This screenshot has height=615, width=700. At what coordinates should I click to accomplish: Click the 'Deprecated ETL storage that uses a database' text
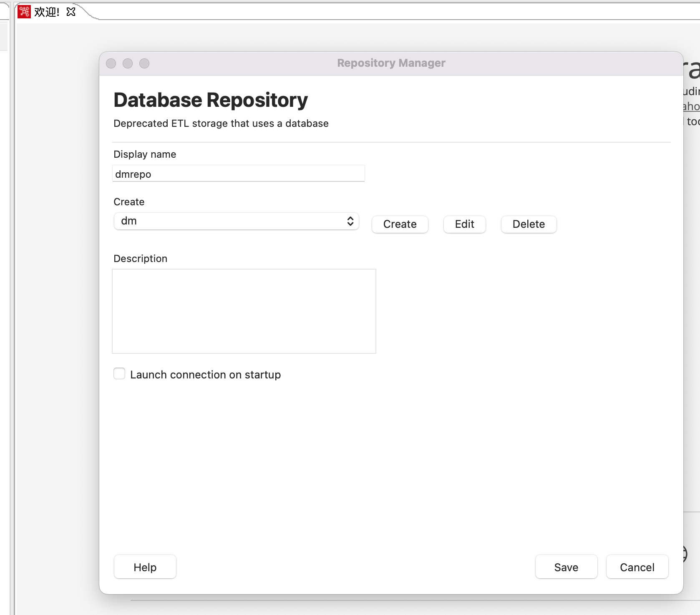(x=221, y=124)
